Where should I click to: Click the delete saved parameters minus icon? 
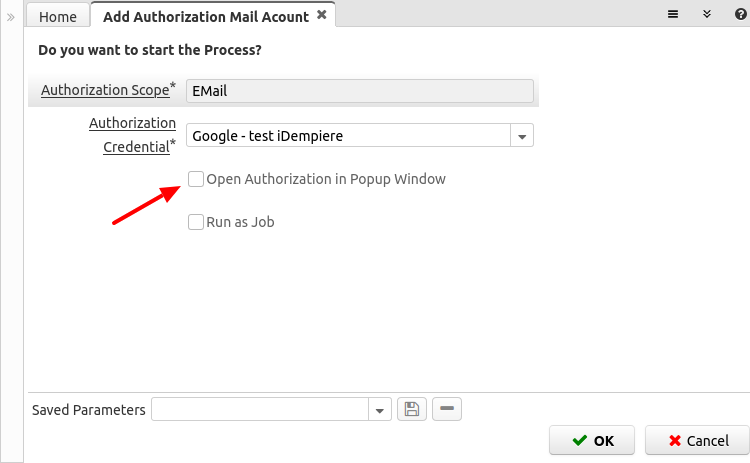pyautogui.click(x=448, y=409)
